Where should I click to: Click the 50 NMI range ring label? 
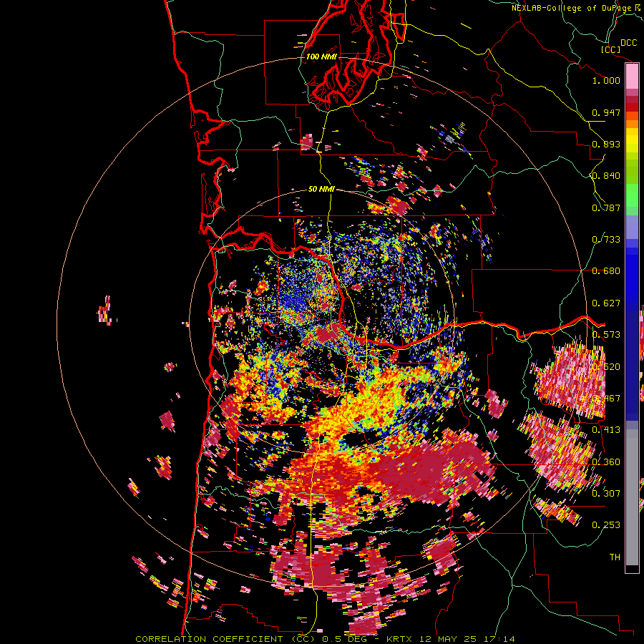[x=321, y=190]
